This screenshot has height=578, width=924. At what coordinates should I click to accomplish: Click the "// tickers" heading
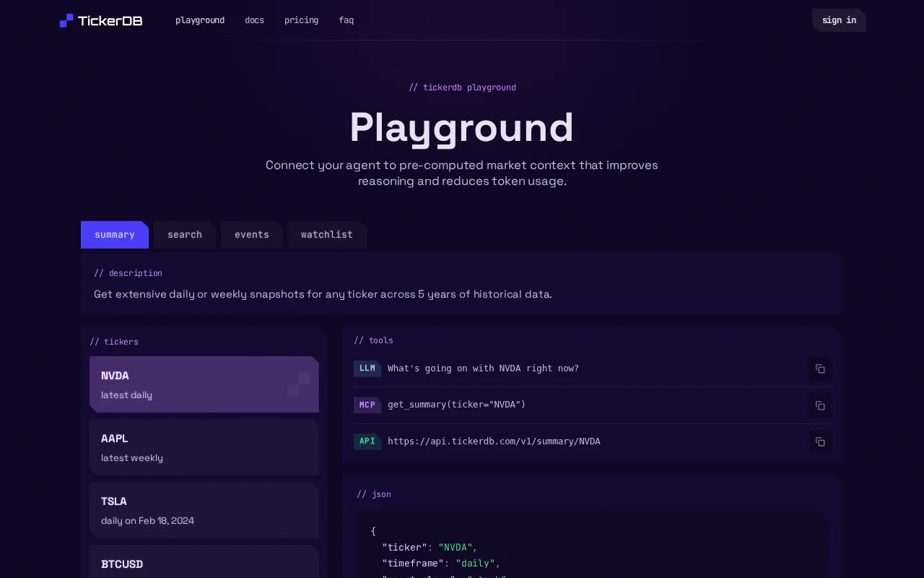coord(114,342)
